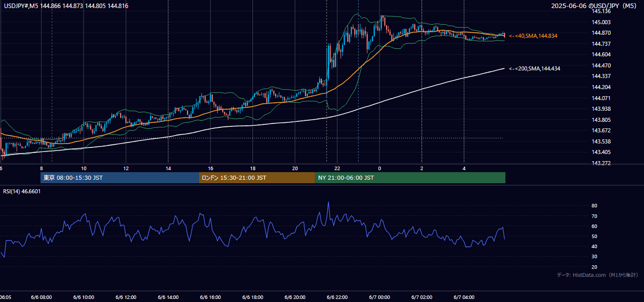Click price axis value 143.538
The image size is (644, 302).
point(601,141)
